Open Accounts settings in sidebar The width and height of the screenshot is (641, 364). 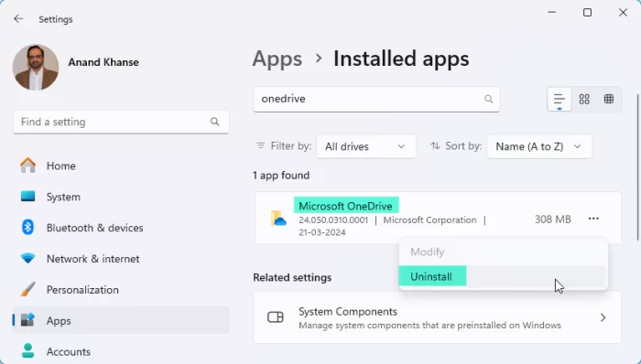(x=121, y=352)
